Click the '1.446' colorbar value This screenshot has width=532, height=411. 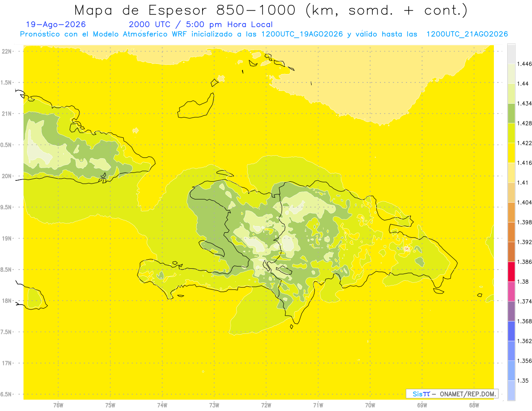tap(524, 64)
